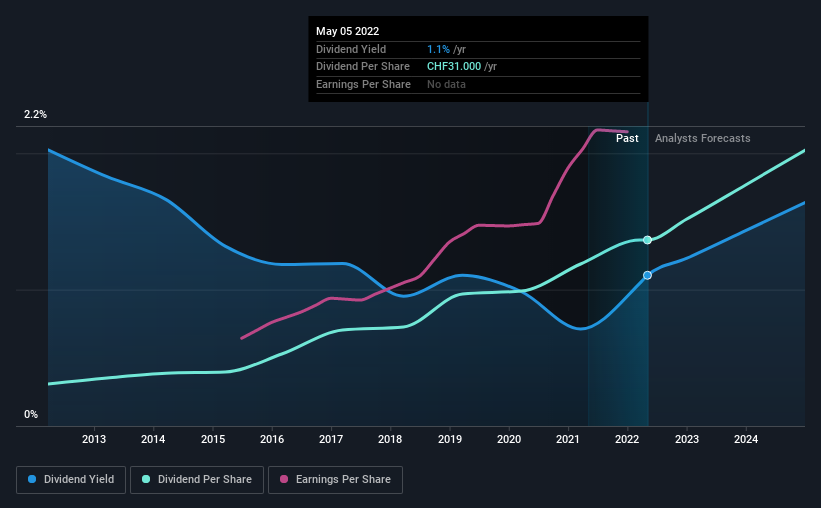The image size is (821, 508).
Task: Toggle the Dividend Yield legend button
Action: tap(71, 480)
